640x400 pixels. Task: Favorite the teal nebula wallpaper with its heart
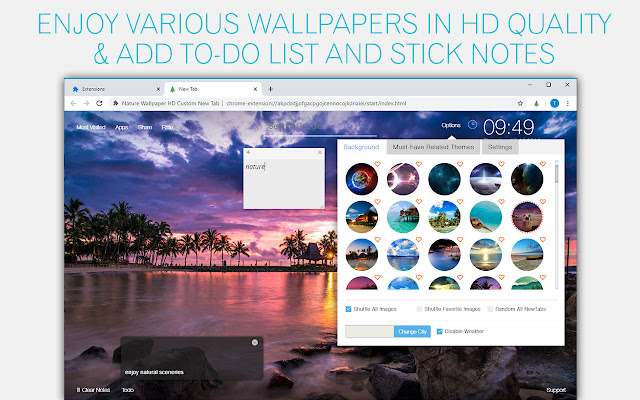click(460, 164)
